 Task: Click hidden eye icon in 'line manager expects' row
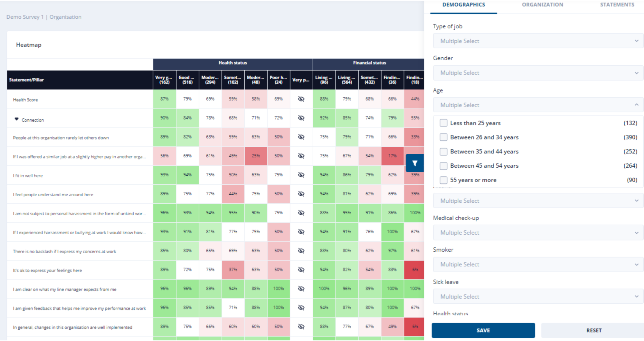(301, 288)
